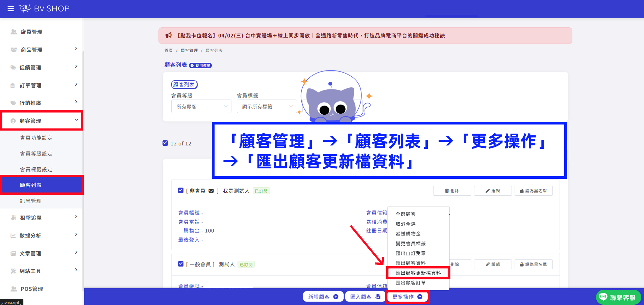The image size is (644, 305).
Task: Click 刪除 button for 我是測試人
Action: coord(452,191)
